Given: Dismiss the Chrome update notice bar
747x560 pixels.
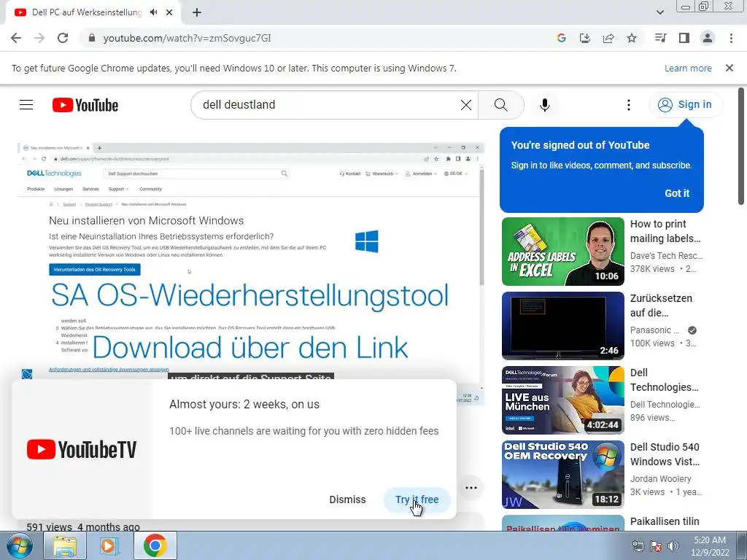Looking at the screenshot, I should pos(729,68).
